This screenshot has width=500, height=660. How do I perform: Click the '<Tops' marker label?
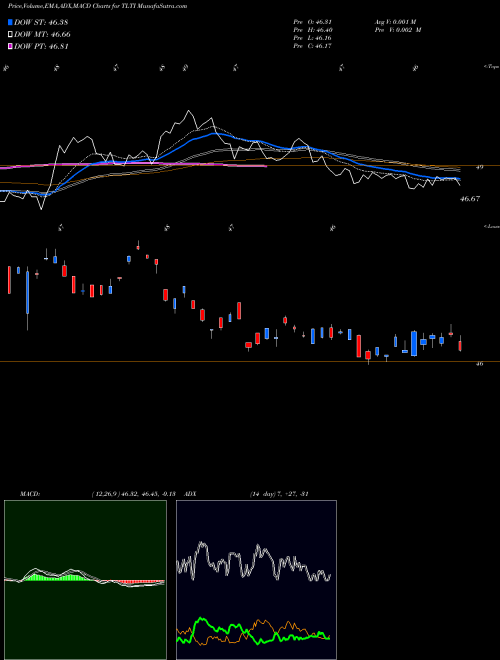coord(492,67)
